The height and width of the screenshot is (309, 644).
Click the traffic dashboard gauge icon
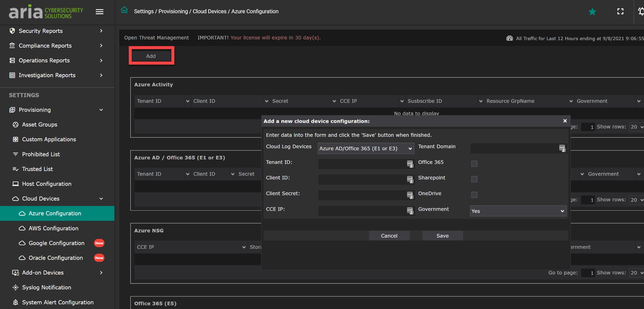[510, 38]
